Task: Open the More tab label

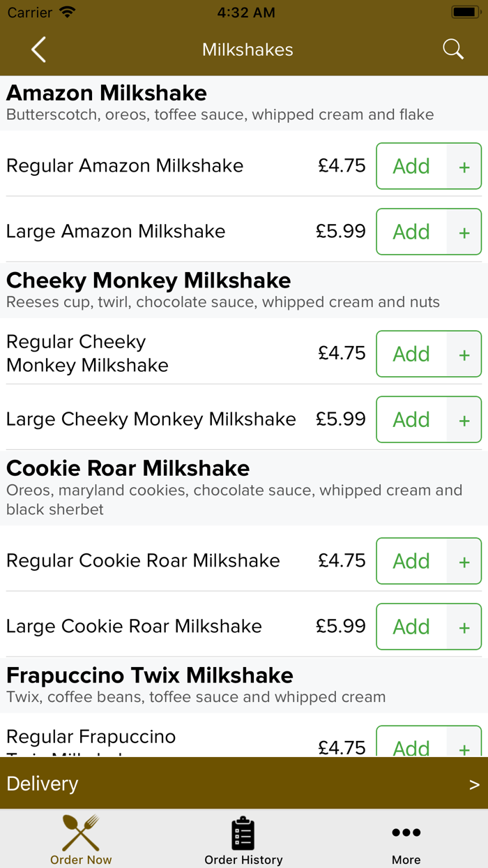Action: (406, 860)
